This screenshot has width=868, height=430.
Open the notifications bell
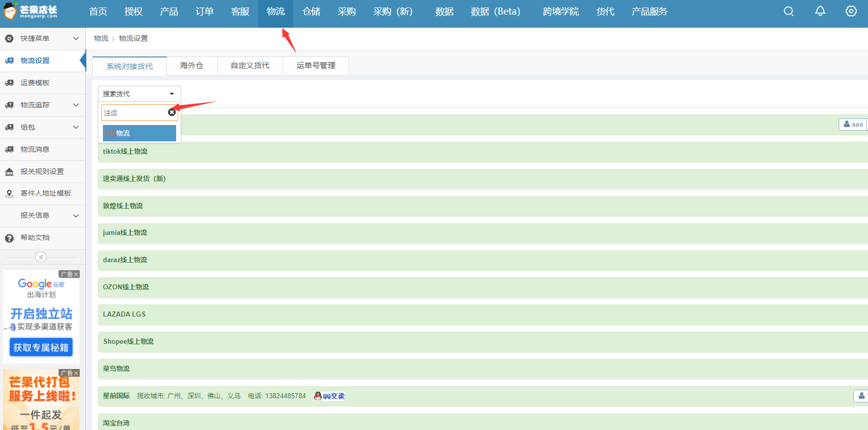point(820,11)
